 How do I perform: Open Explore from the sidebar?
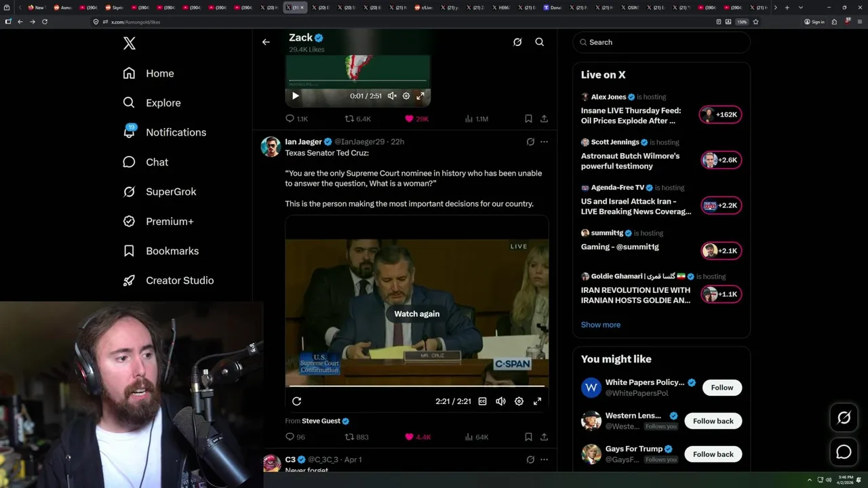pos(152,103)
